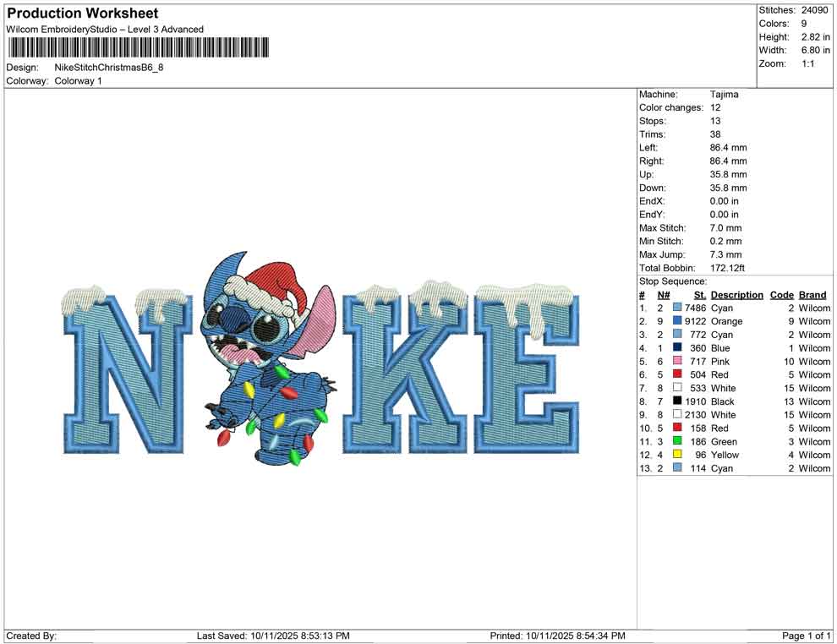837x644 pixels.
Task: Select the 'Description' column header
Action: (x=737, y=294)
